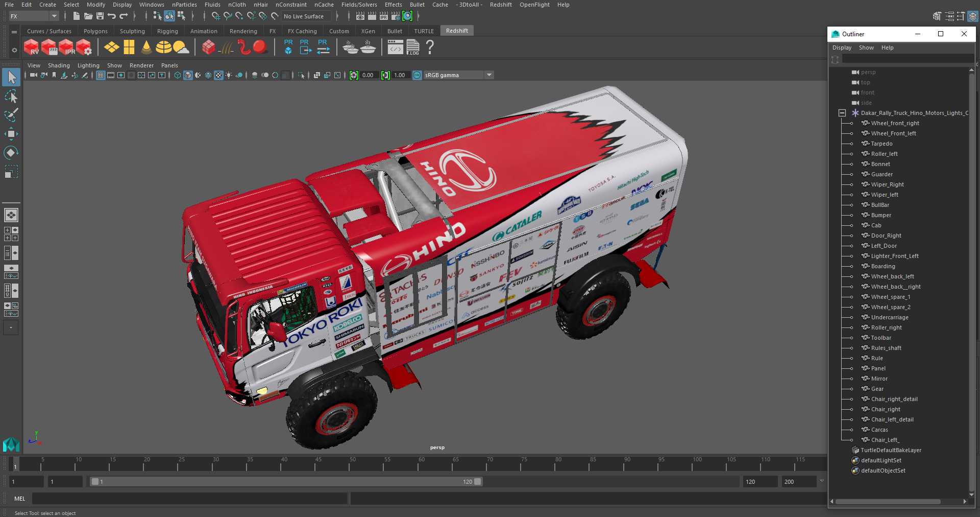Screen dimensions: 980x517
Task: Save the current scene
Action: [100, 16]
